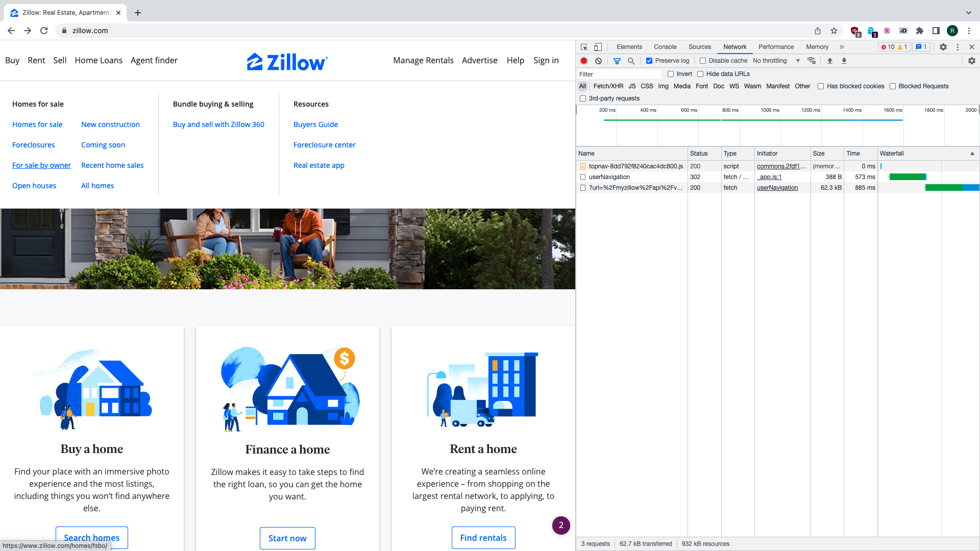Open DevTools settings gear icon
This screenshot has height=551, width=980.
click(943, 47)
